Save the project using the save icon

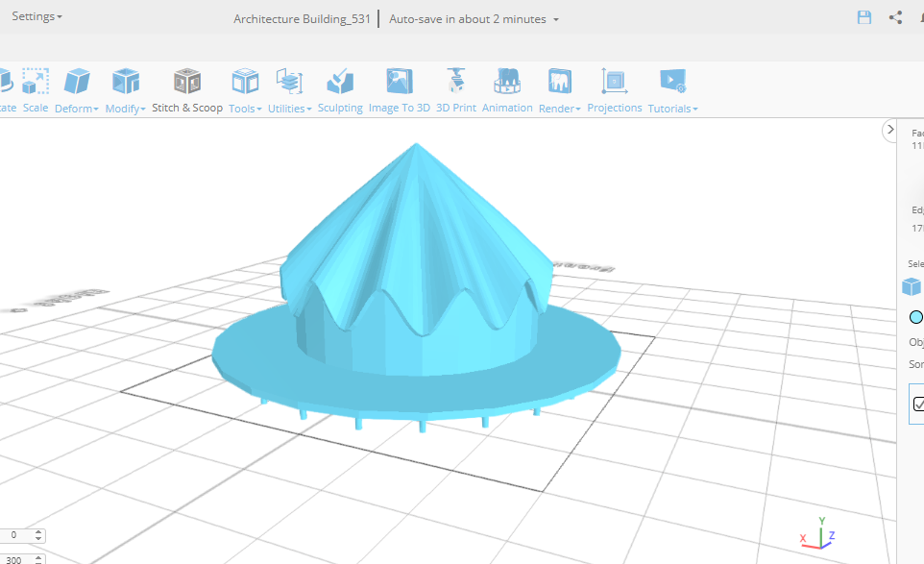(863, 17)
